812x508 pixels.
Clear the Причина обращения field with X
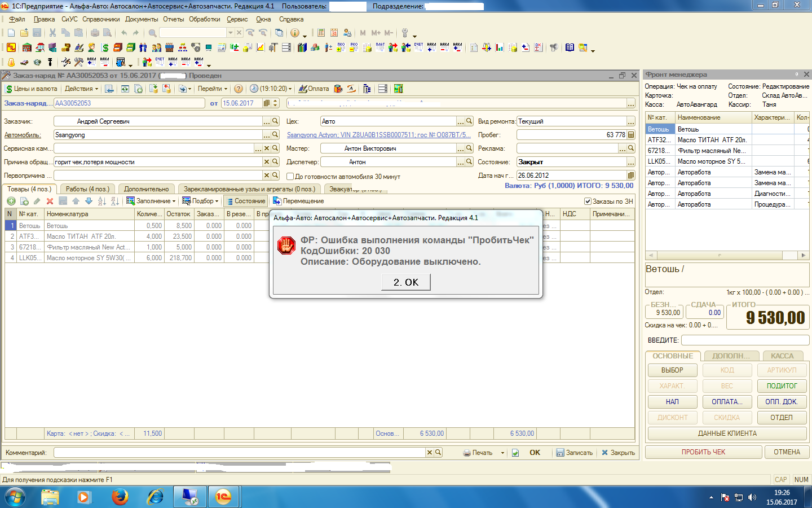(267, 162)
